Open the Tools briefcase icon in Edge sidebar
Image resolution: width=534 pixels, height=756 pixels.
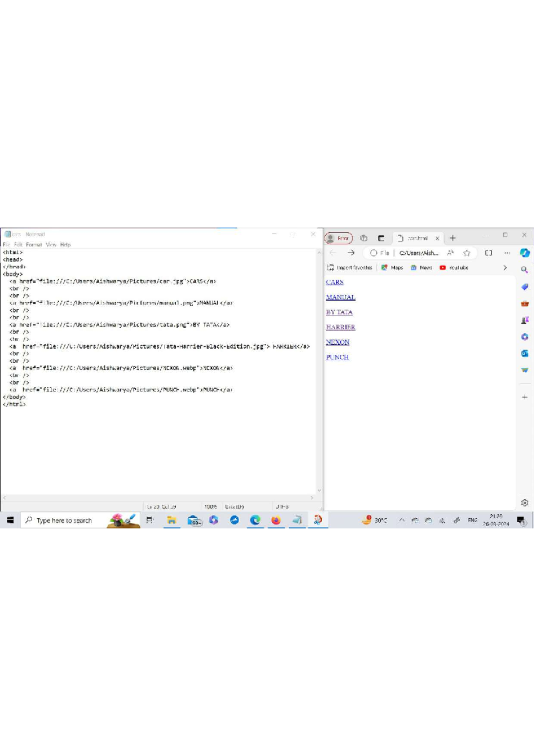tap(525, 303)
